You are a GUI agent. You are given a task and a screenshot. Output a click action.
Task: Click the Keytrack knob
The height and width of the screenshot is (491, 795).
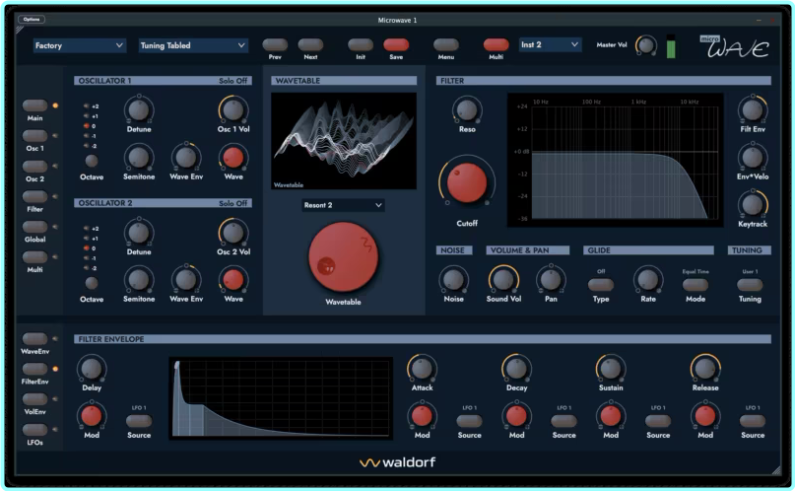point(752,204)
